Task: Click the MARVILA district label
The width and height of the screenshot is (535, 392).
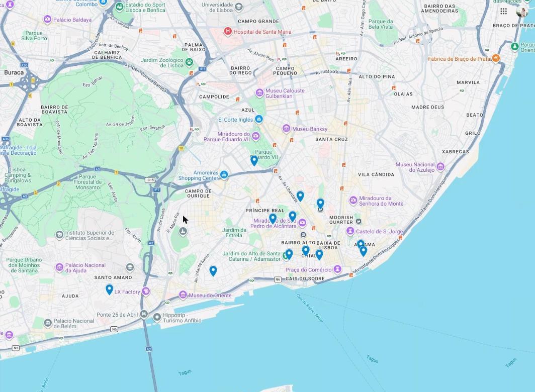Action: [x=468, y=82]
